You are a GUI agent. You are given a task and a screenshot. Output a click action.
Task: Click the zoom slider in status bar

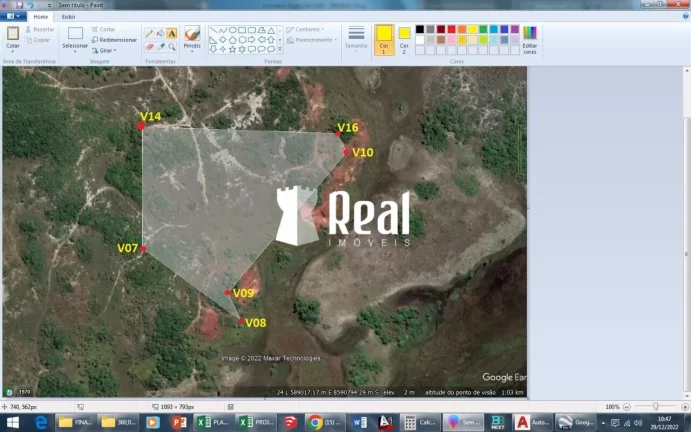655,407
